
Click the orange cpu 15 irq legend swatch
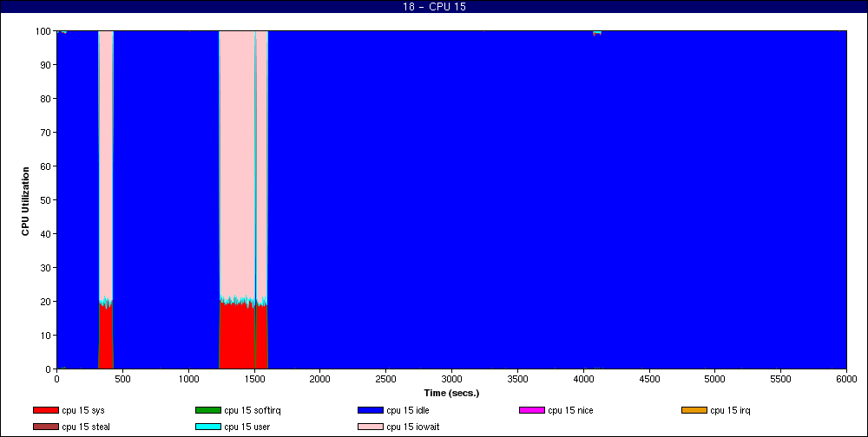pyautogui.click(x=694, y=410)
